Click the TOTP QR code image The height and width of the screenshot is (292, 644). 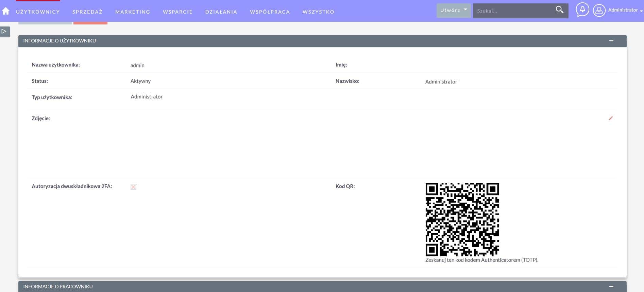462,220
